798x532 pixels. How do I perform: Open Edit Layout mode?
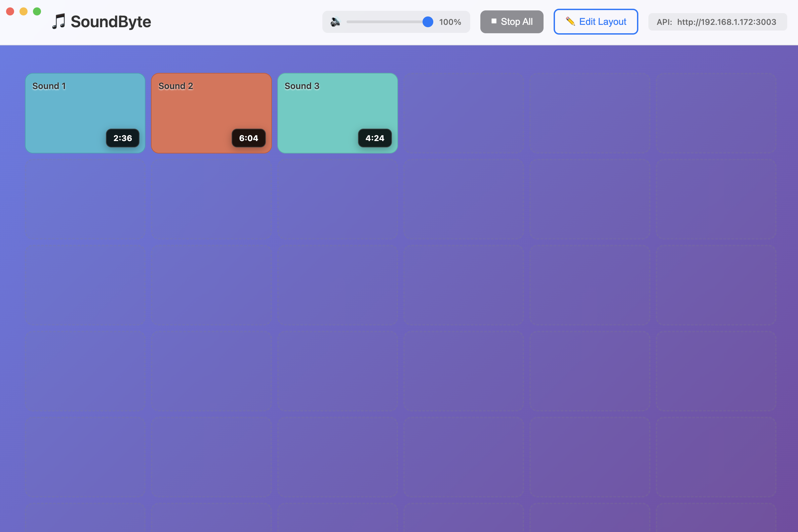[x=596, y=21]
